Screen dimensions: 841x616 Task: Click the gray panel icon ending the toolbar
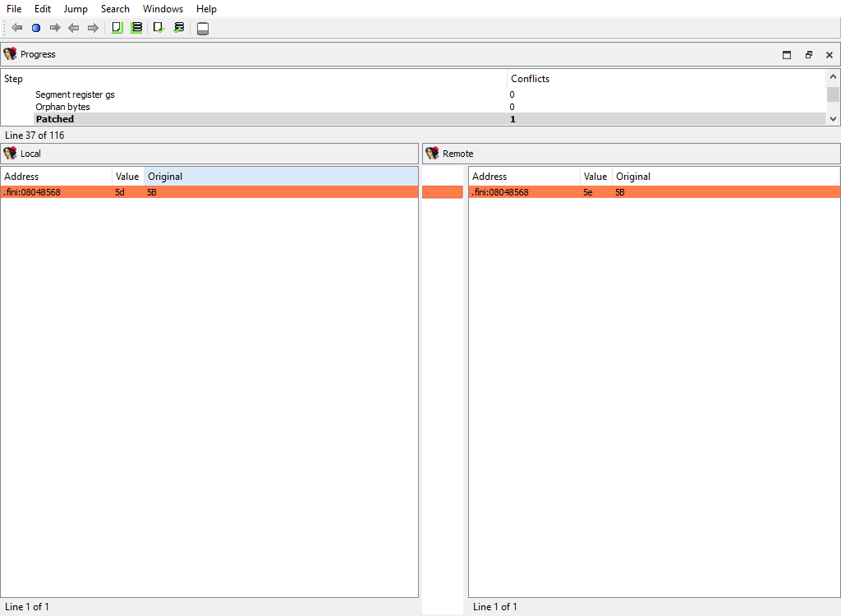point(203,29)
